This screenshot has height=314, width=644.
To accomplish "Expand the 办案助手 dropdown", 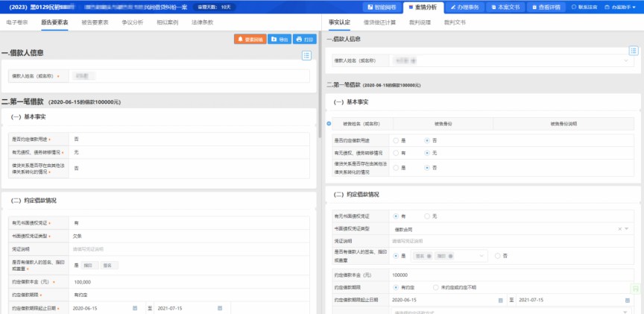I will [x=620, y=7].
